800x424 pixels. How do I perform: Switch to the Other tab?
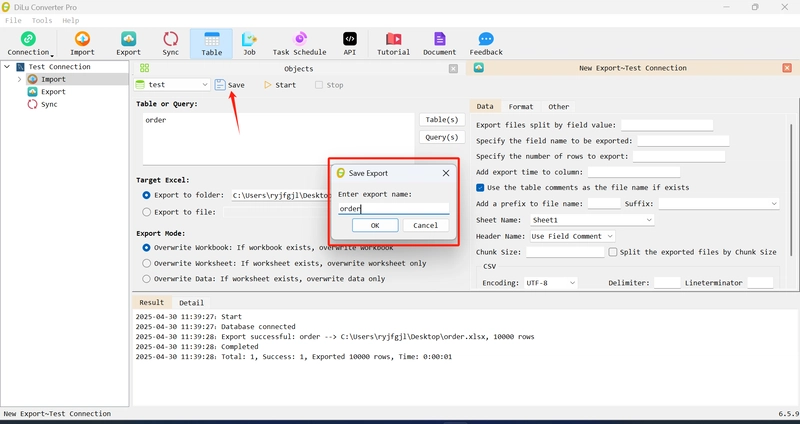(x=558, y=106)
